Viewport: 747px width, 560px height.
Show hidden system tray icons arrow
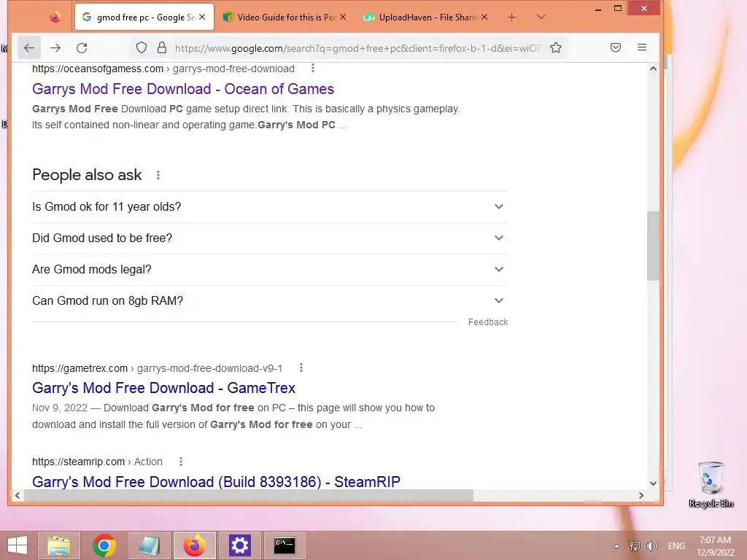pyautogui.click(x=616, y=546)
